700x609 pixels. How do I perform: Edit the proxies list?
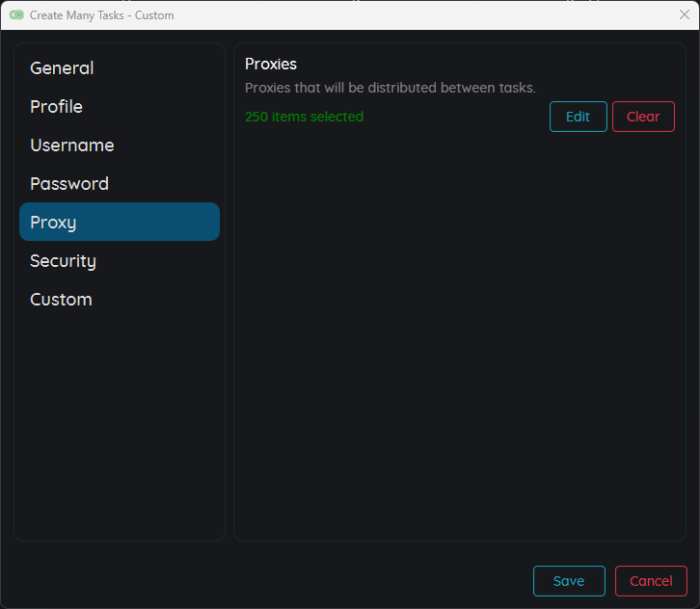[578, 117]
